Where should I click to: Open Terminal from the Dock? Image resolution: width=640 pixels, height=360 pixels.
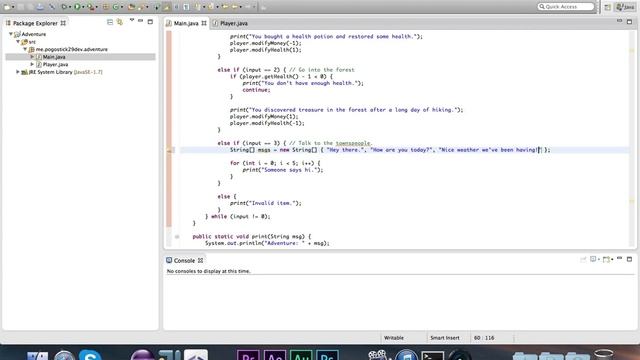pos(433,355)
